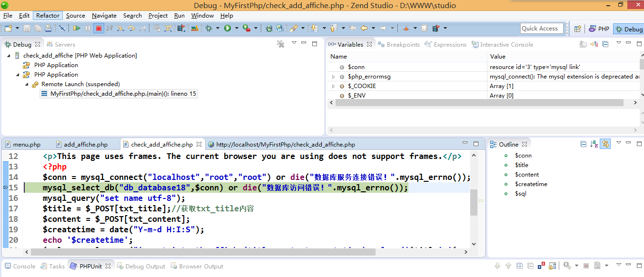Select $sql in the Outline

[521, 194]
